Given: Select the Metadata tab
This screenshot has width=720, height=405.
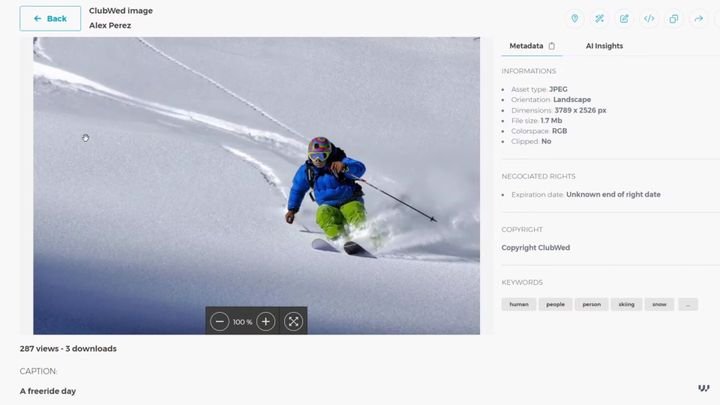Looking at the screenshot, I should point(526,46).
